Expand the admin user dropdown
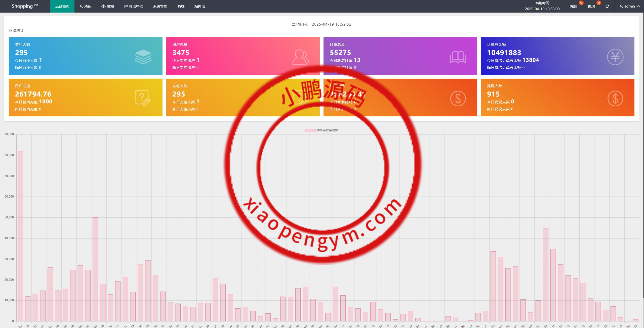 click(630, 6)
